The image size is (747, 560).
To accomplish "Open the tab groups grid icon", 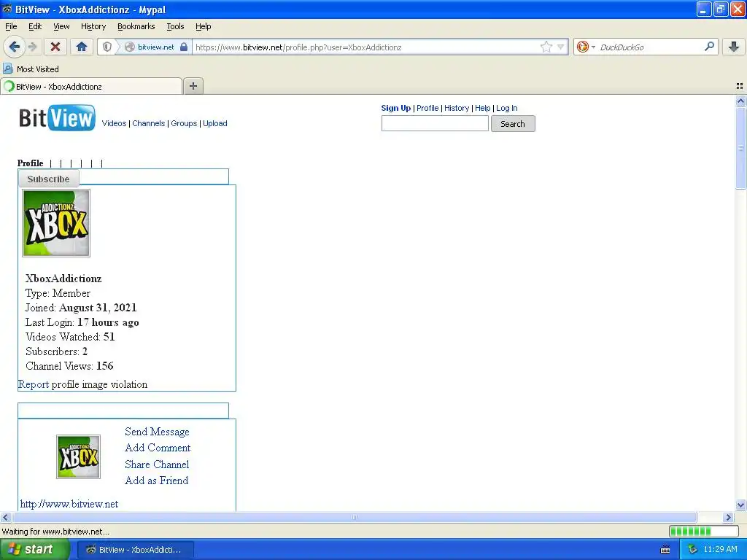I will (740, 86).
